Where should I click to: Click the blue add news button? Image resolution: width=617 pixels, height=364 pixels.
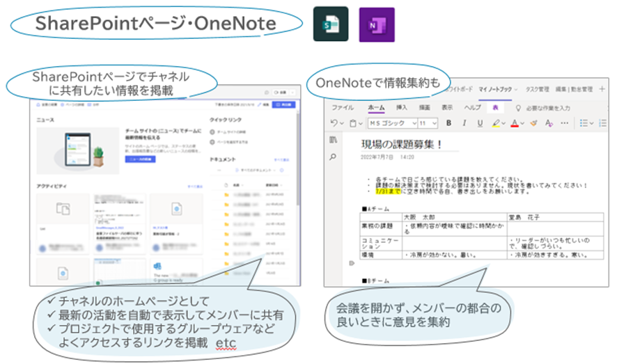point(140,159)
